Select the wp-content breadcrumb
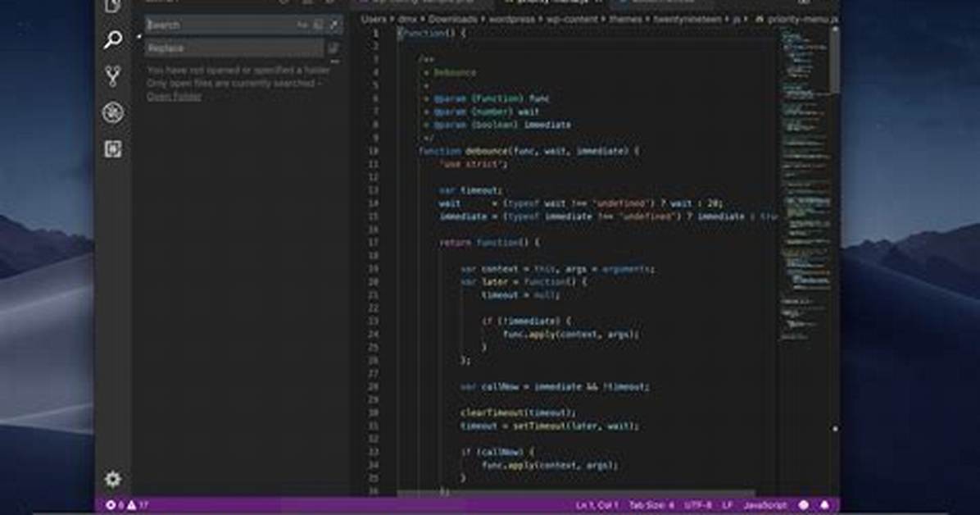 pyautogui.click(x=570, y=20)
